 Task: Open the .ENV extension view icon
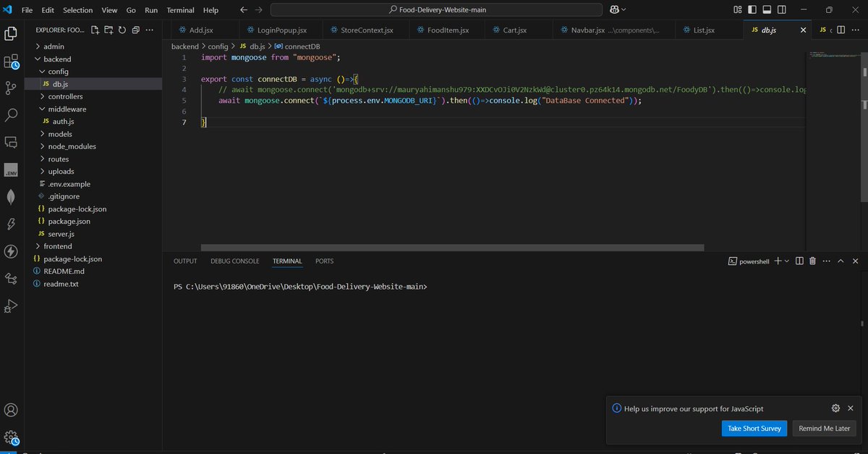pos(11,169)
